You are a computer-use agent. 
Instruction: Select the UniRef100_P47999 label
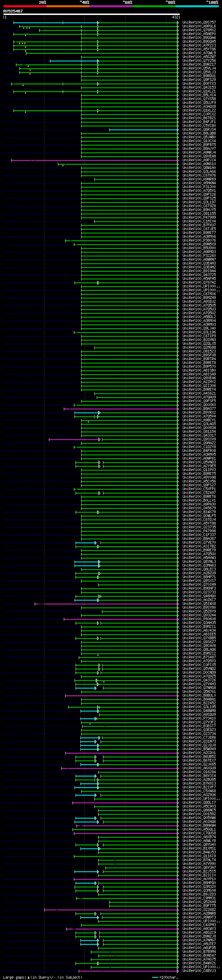point(199,218)
